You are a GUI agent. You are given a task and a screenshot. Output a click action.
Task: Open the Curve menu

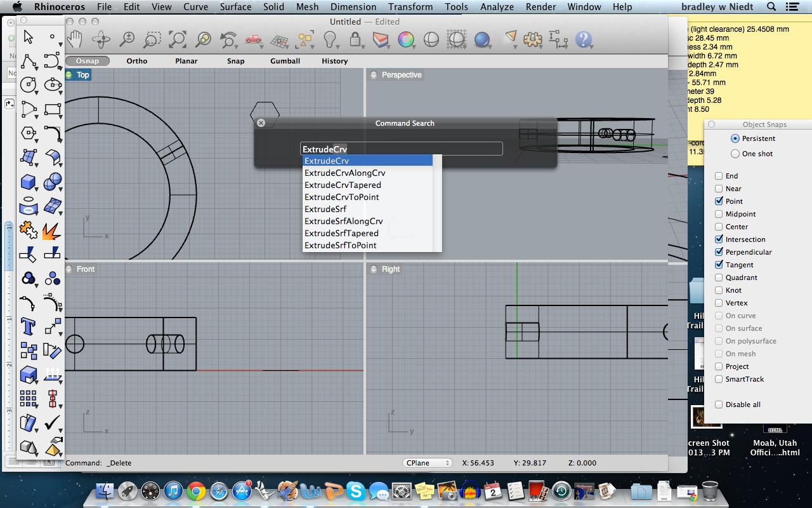(195, 7)
